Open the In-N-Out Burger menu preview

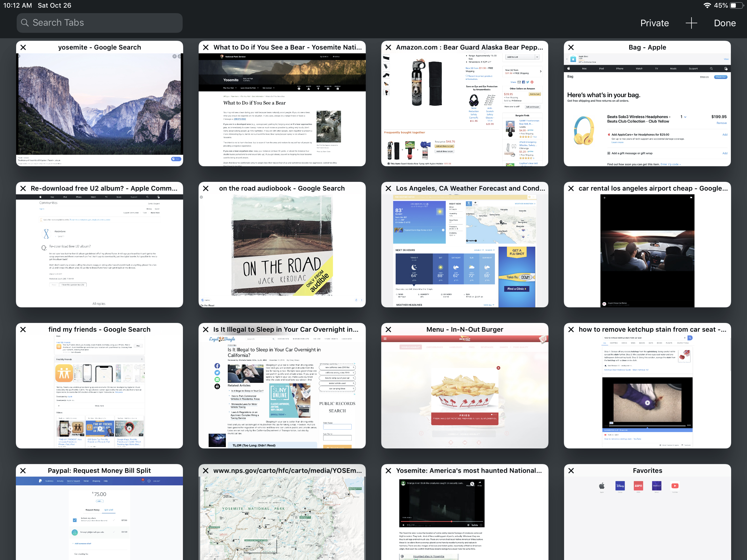click(x=465, y=392)
